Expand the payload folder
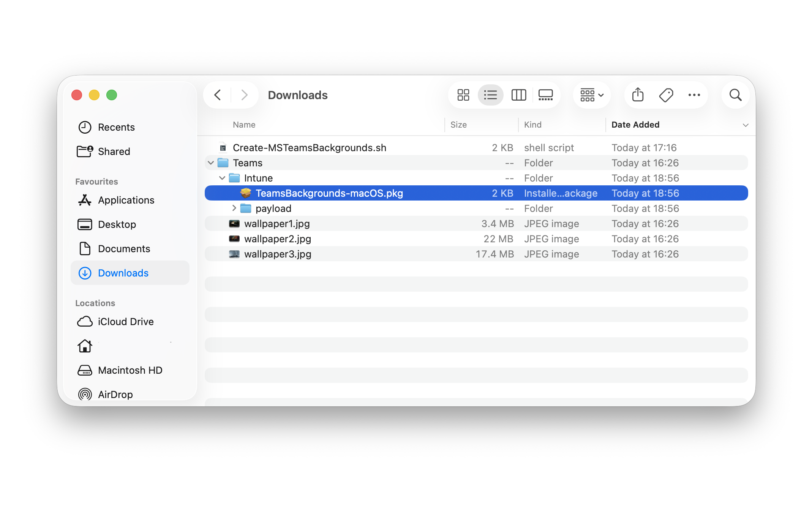The height and width of the screenshot is (515, 812). click(234, 208)
